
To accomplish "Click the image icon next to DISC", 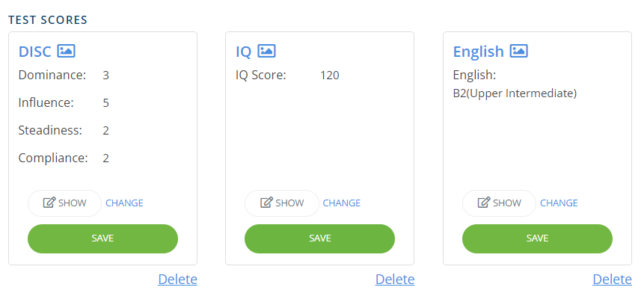I will [x=67, y=51].
